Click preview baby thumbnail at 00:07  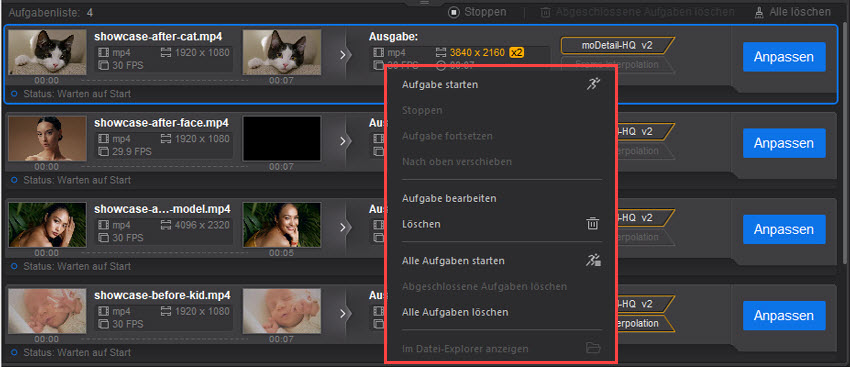coord(282,311)
